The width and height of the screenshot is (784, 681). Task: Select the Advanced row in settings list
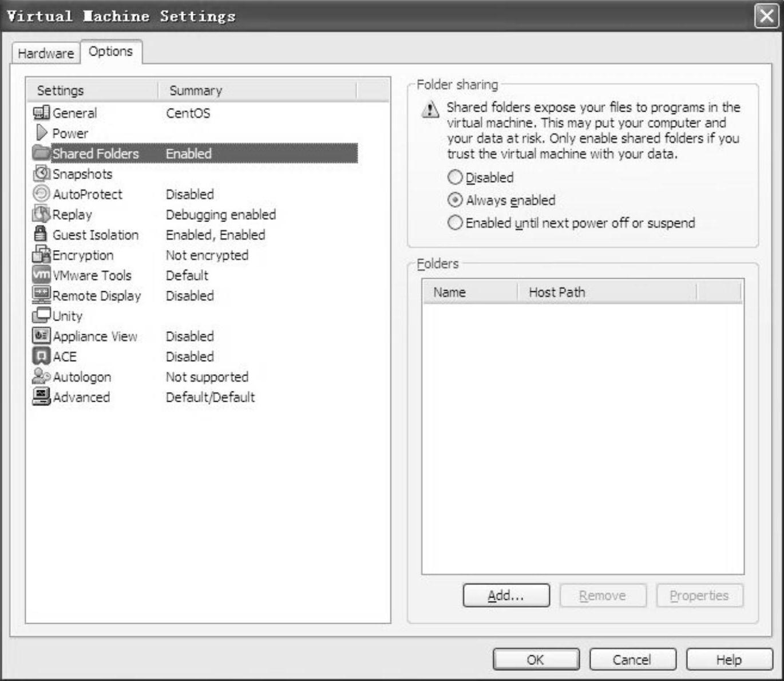[x=81, y=397]
